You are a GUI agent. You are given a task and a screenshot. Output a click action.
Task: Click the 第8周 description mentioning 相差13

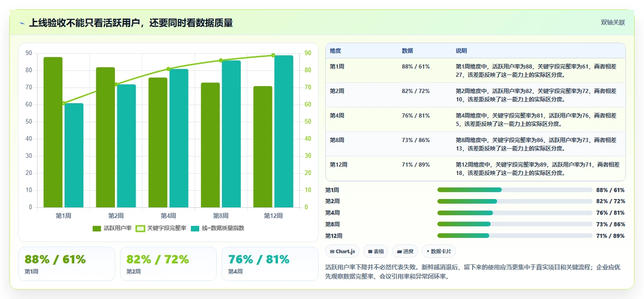[x=536, y=144]
